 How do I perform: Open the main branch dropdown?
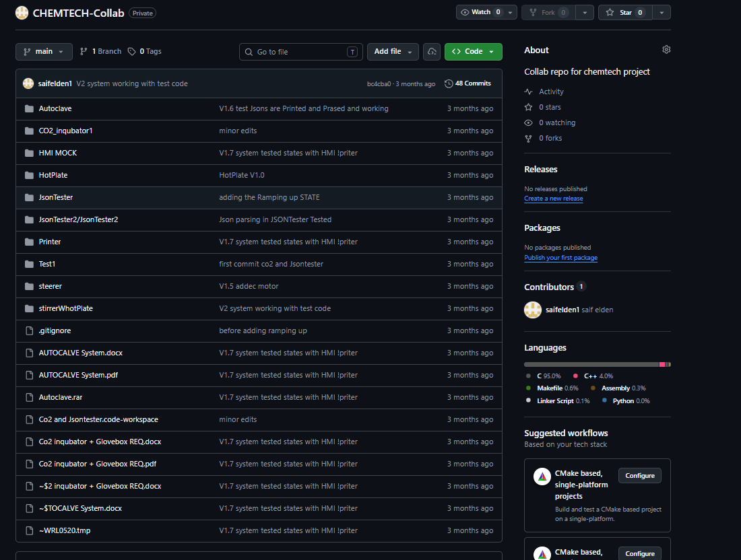click(44, 51)
